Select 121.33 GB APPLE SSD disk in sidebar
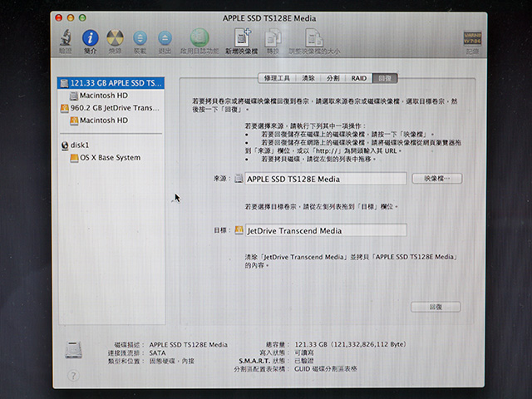This screenshot has height=399, width=532. coord(111,83)
